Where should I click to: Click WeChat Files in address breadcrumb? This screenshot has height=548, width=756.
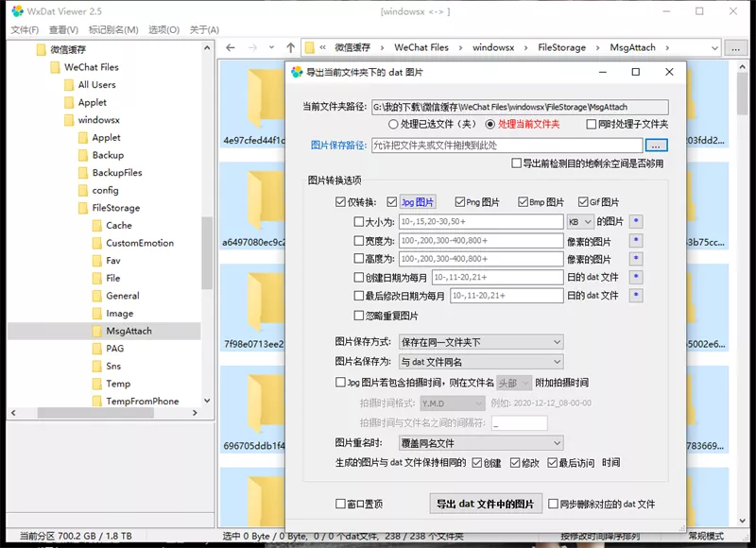tap(421, 48)
